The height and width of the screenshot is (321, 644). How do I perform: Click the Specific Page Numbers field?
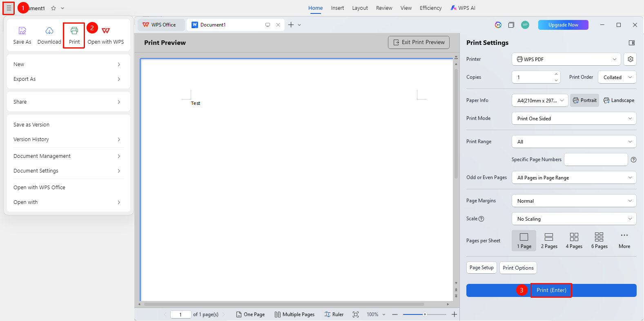pos(596,159)
